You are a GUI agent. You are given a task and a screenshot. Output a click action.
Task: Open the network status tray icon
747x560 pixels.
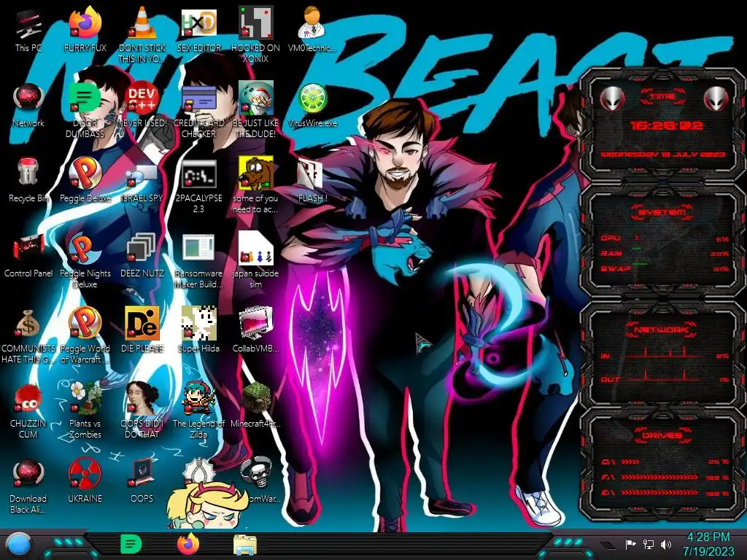click(648, 544)
